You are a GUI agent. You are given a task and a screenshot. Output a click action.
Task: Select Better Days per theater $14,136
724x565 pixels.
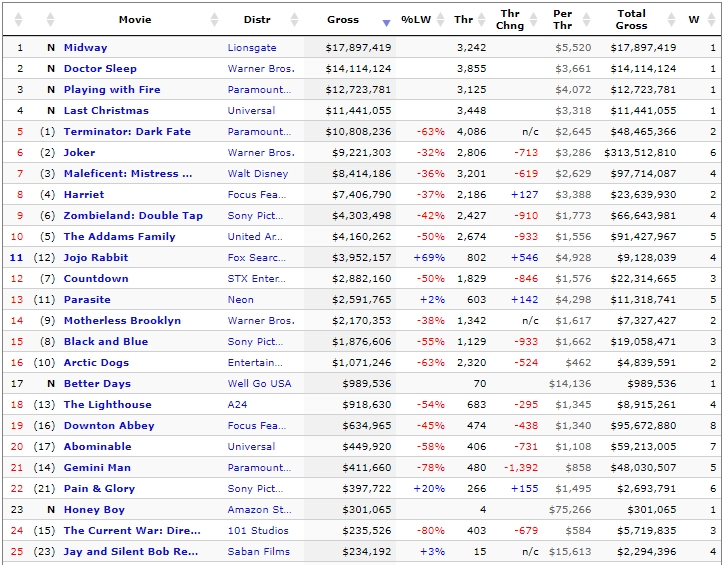pos(570,384)
